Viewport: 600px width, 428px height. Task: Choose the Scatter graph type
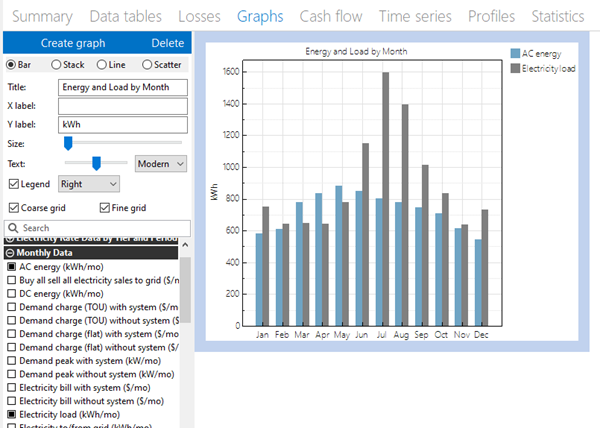coord(148,65)
